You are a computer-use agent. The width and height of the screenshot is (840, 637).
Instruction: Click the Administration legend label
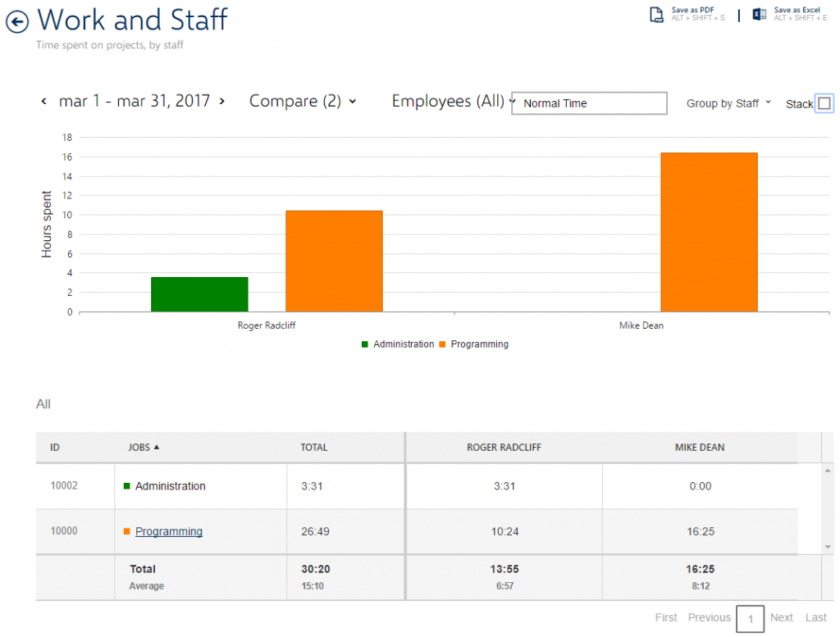(404, 344)
